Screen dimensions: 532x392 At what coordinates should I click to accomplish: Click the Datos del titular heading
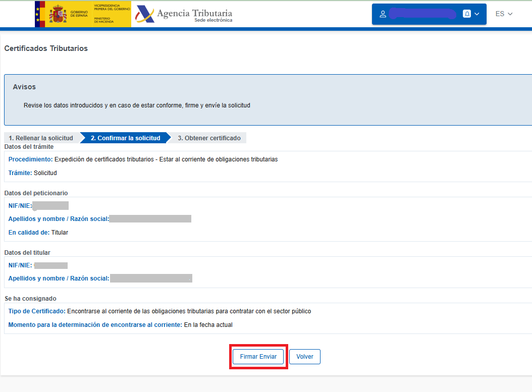tap(27, 253)
